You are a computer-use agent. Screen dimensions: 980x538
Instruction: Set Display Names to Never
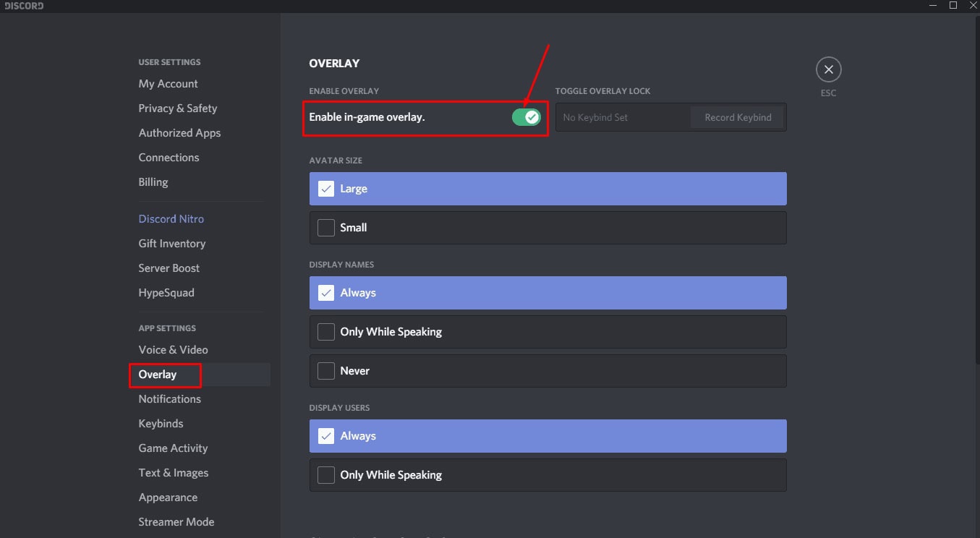pyautogui.click(x=326, y=371)
